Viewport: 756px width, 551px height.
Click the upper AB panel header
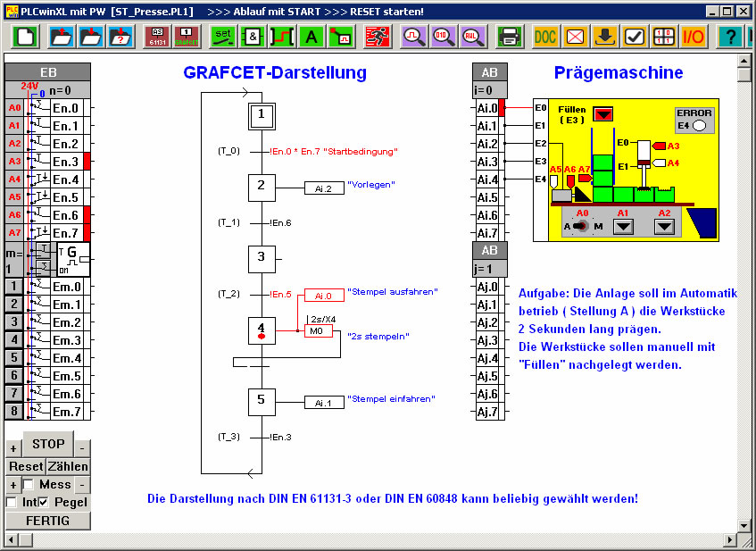click(490, 72)
